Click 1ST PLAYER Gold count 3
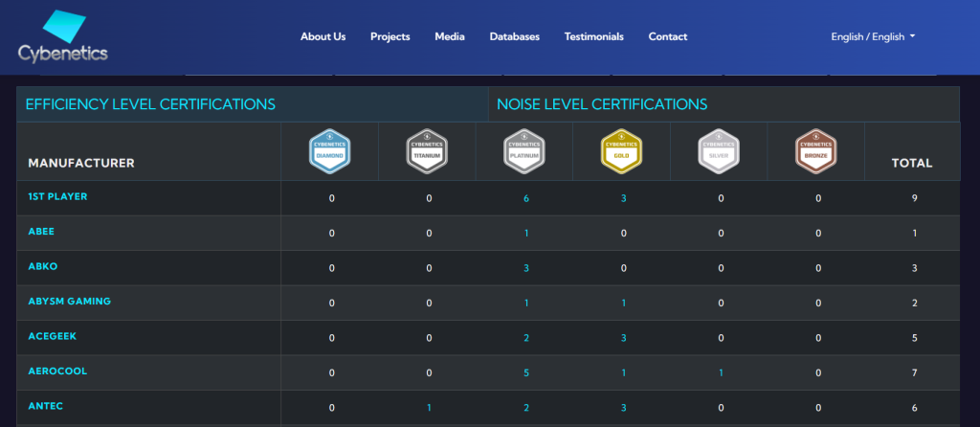980x427 pixels. [x=624, y=199]
